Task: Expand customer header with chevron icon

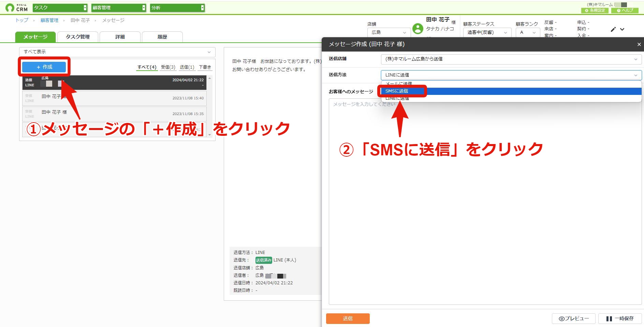Action: pyautogui.click(x=622, y=29)
